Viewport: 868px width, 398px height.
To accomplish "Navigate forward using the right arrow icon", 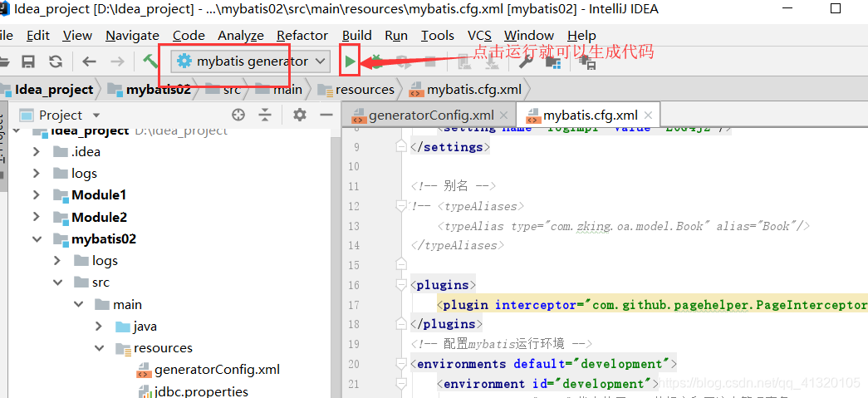I will [117, 61].
